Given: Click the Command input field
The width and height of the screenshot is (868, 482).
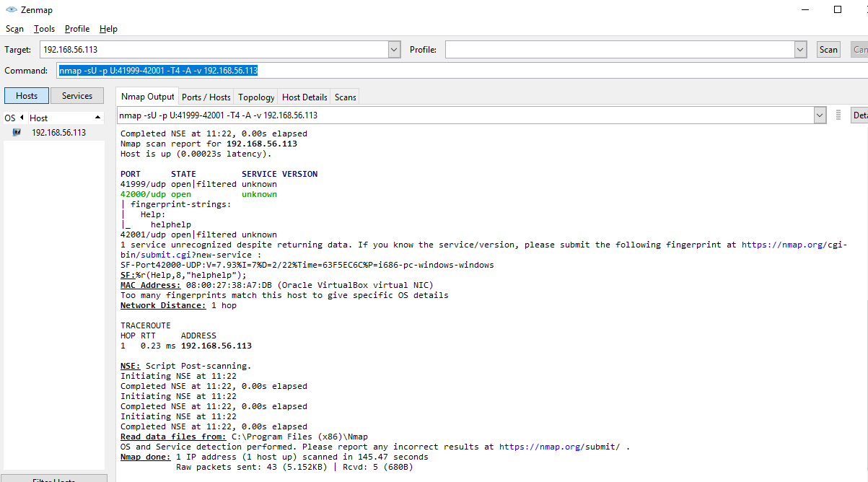Looking at the screenshot, I should (462, 71).
